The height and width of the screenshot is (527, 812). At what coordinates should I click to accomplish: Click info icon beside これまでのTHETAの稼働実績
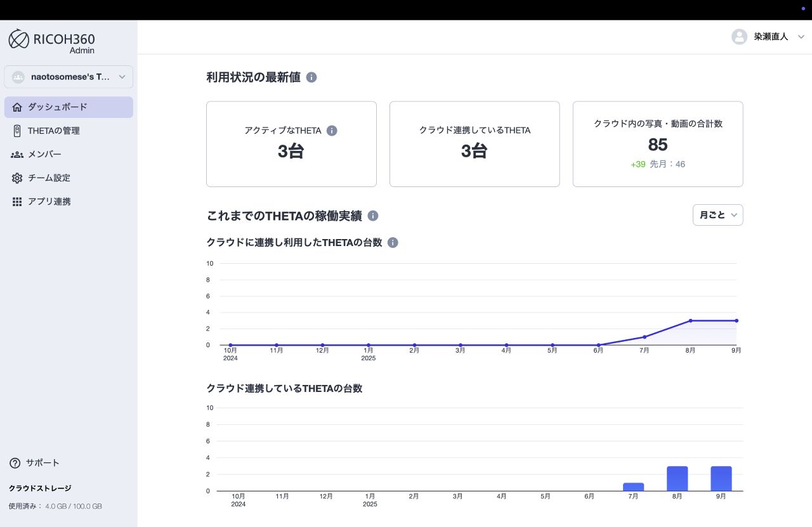coord(373,216)
